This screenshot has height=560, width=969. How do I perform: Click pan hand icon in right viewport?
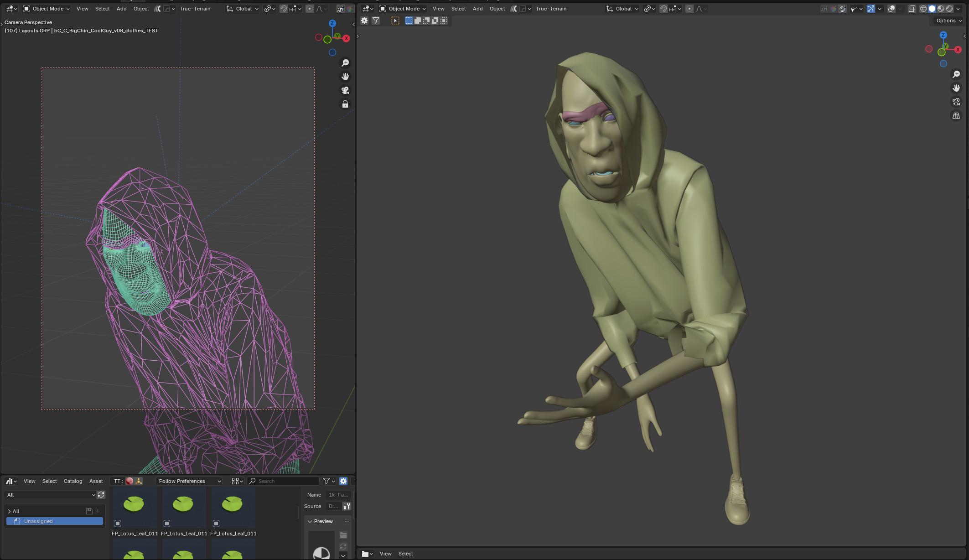coord(956,88)
